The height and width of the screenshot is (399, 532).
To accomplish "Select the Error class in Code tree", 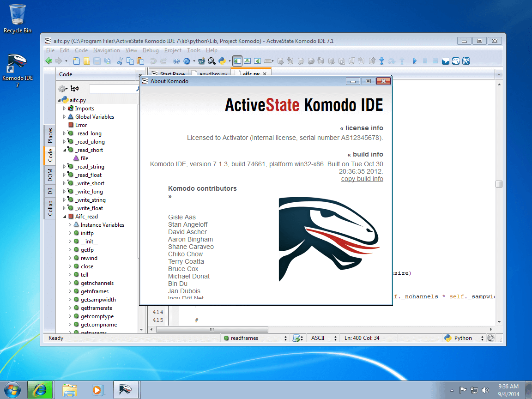I will coord(81,125).
